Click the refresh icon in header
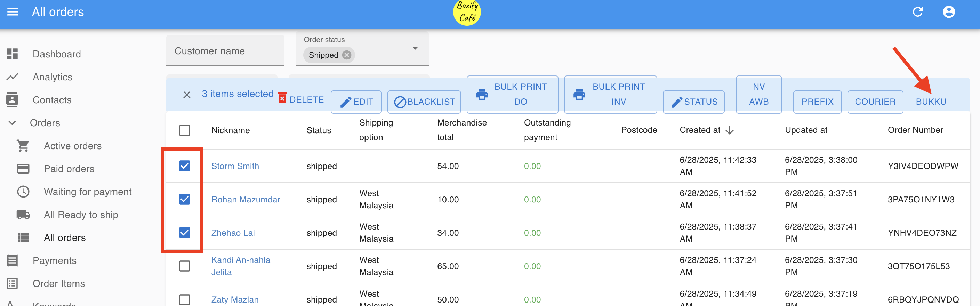 tap(917, 12)
